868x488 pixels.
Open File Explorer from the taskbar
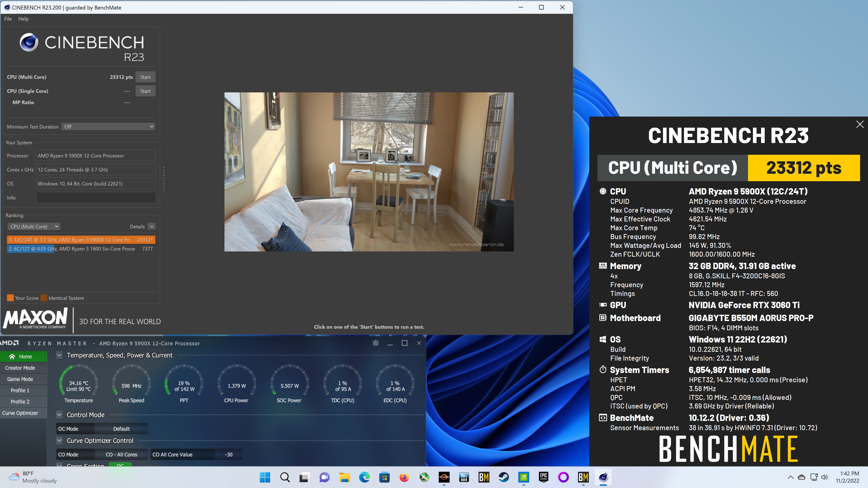344,477
